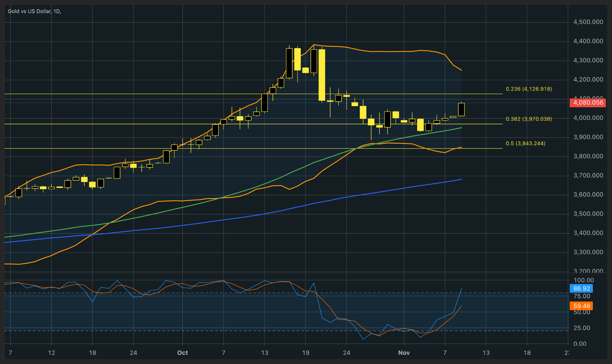The height and width of the screenshot is (364, 612).
Task: Click the 'Oct' label on the time axis
Action: pyautogui.click(x=183, y=353)
